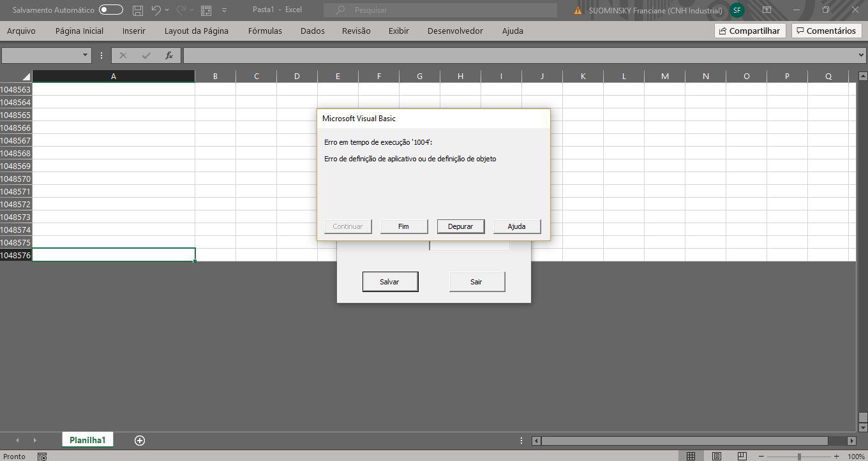Open the Layout da Página tab
Image resolution: width=868 pixels, height=461 pixels.
(x=197, y=31)
